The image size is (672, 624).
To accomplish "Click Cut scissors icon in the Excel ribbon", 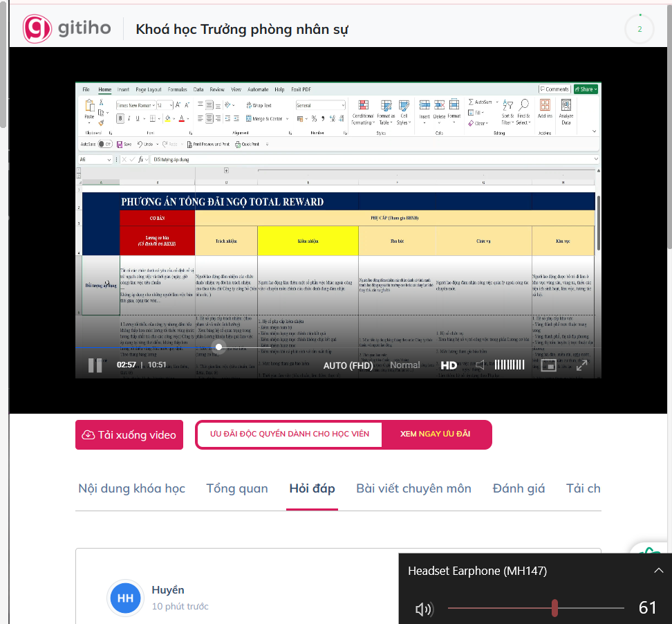I will pyautogui.click(x=101, y=102).
